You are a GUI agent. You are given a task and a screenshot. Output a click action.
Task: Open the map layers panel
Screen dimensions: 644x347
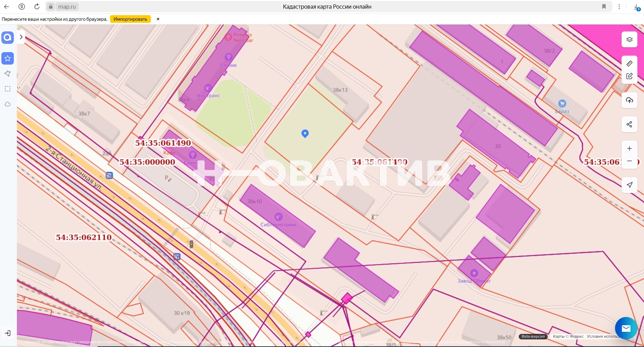(629, 39)
